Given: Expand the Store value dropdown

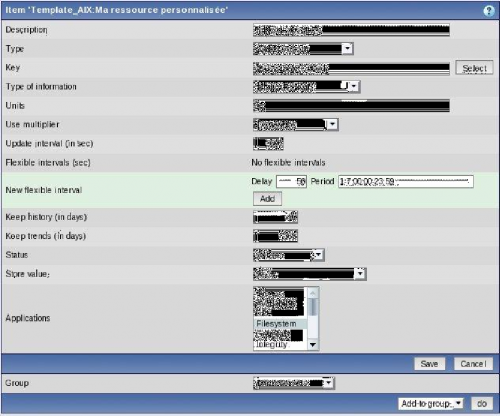Looking at the screenshot, I should pyautogui.click(x=310, y=274).
